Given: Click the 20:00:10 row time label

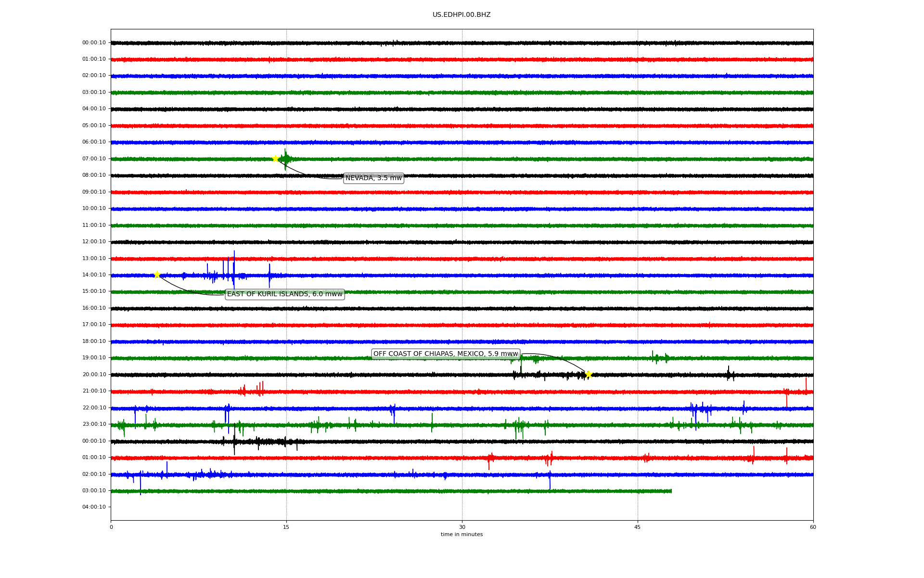Looking at the screenshot, I should (x=94, y=375).
